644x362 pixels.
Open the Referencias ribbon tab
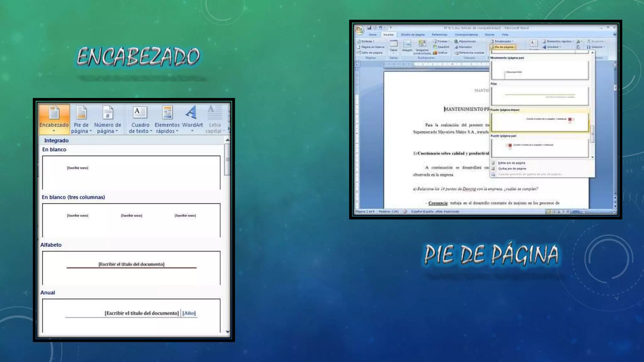pos(439,35)
